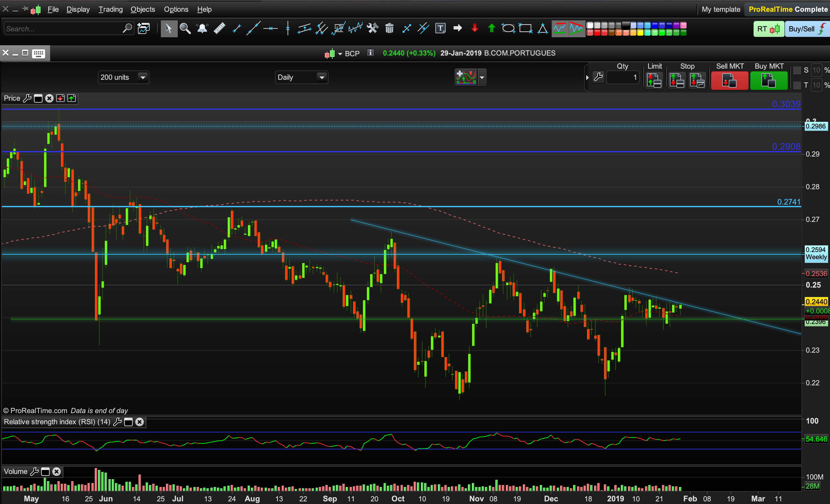Select the zoom magnifier tool
This screenshot has width=830, height=504.
tap(185, 29)
